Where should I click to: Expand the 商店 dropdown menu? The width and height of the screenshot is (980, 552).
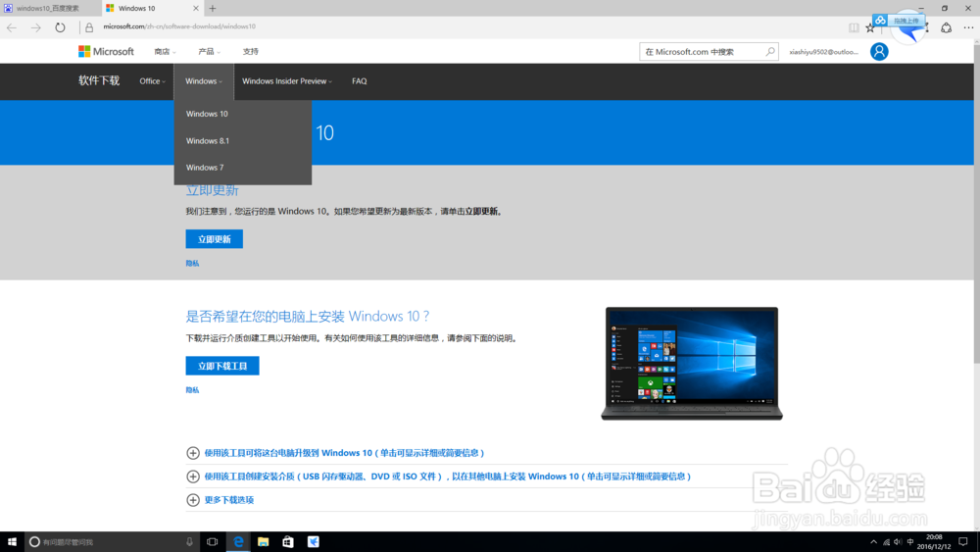(x=165, y=51)
